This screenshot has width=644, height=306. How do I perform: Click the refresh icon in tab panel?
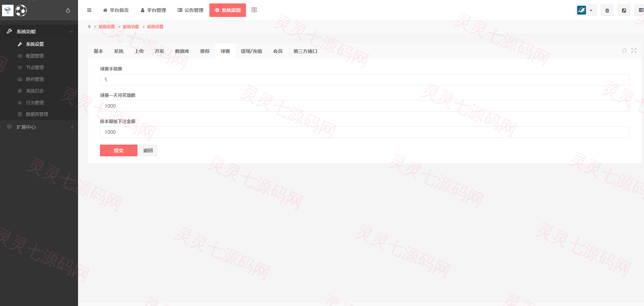[624, 50]
